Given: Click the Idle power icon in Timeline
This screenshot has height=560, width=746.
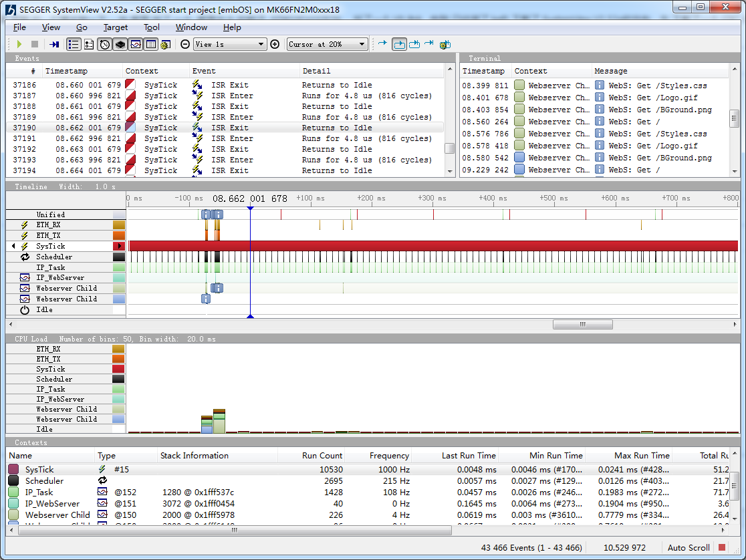Looking at the screenshot, I should coord(25,309).
